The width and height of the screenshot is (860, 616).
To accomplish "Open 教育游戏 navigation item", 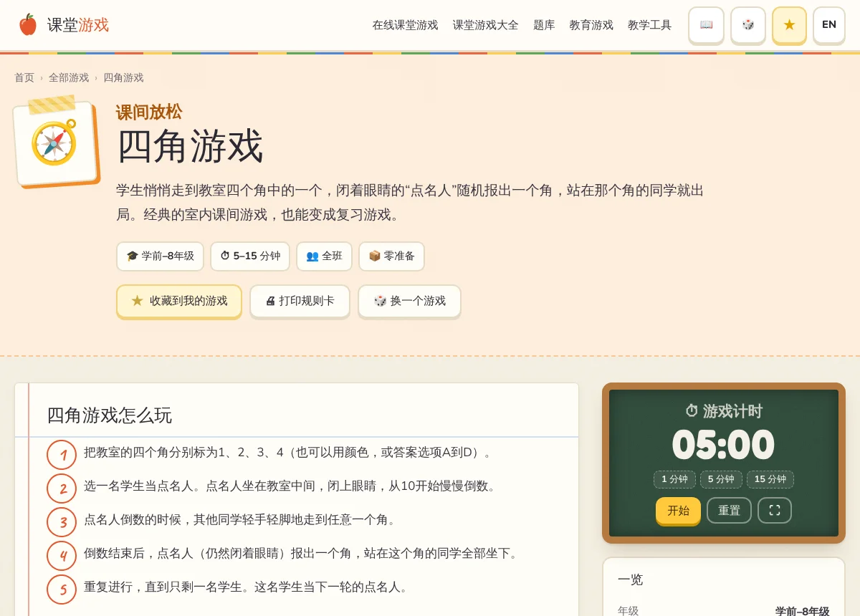I will pyautogui.click(x=591, y=25).
